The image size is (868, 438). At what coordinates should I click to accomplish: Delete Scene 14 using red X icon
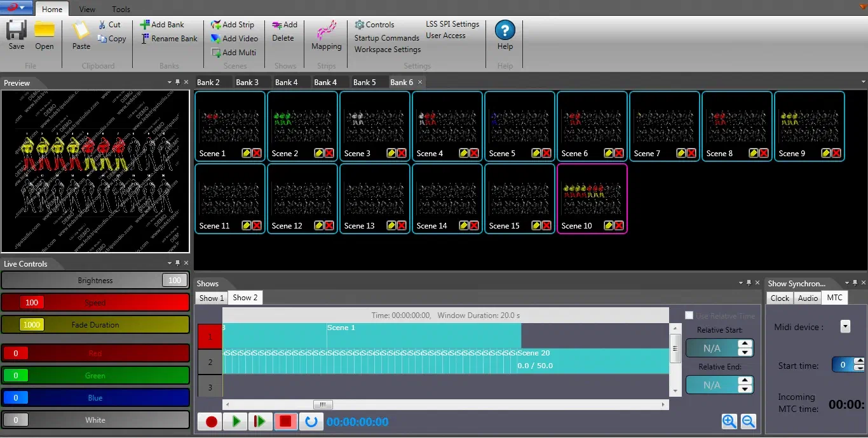(x=474, y=226)
